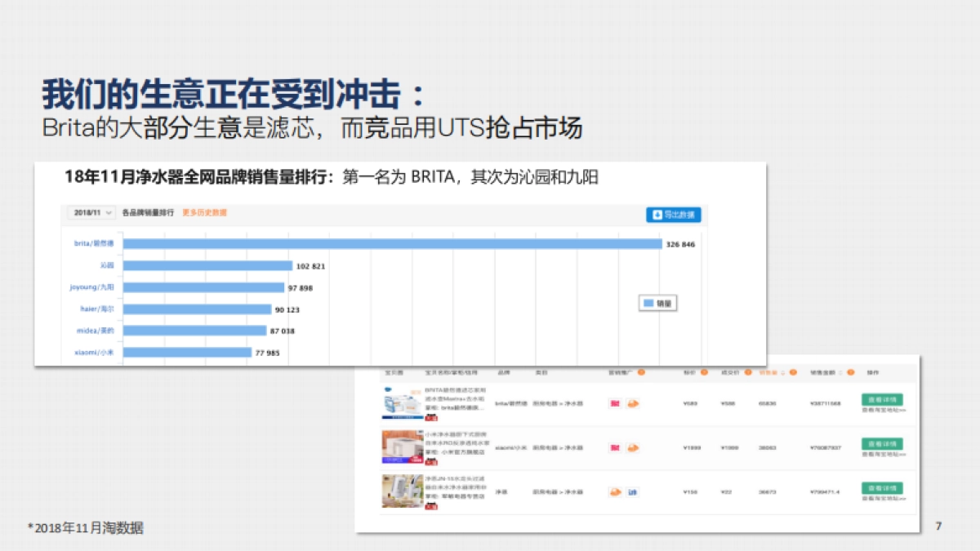Viewport: 980px width, 551px height.
Task: Click the blue 销量 legend color swatch
Action: click(x=648, y=303)
